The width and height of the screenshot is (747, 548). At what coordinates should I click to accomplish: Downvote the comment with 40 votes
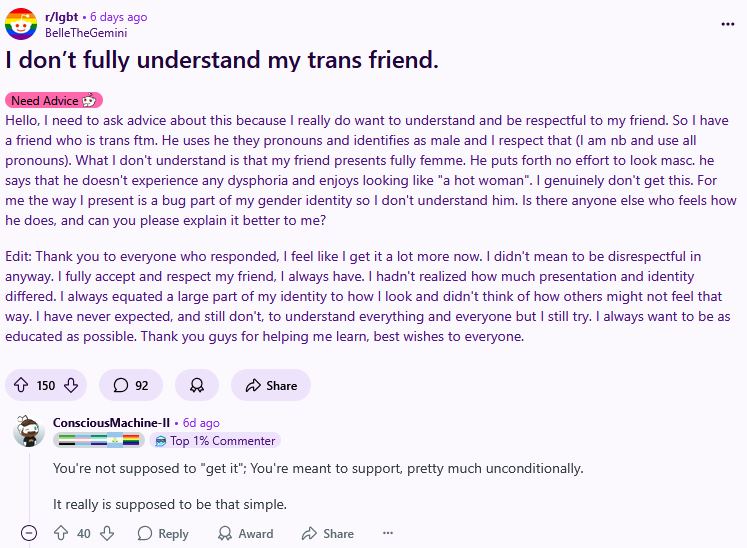coord(107,533)
